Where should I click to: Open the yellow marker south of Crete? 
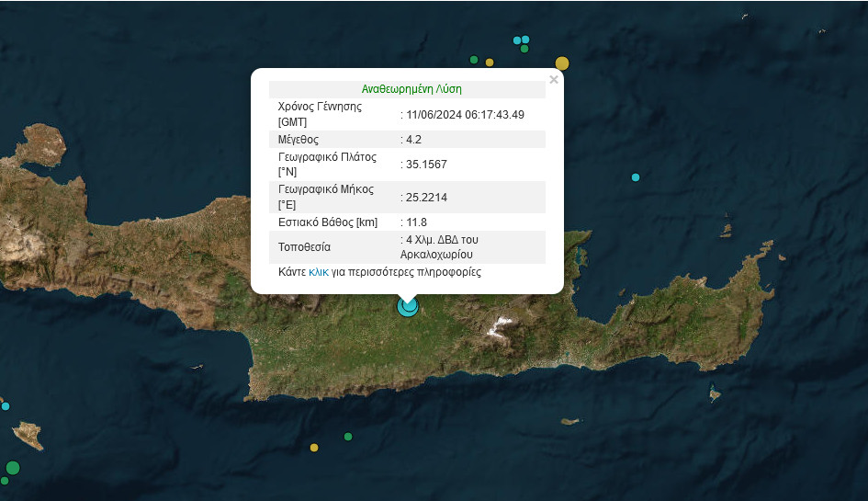[314, 448]
